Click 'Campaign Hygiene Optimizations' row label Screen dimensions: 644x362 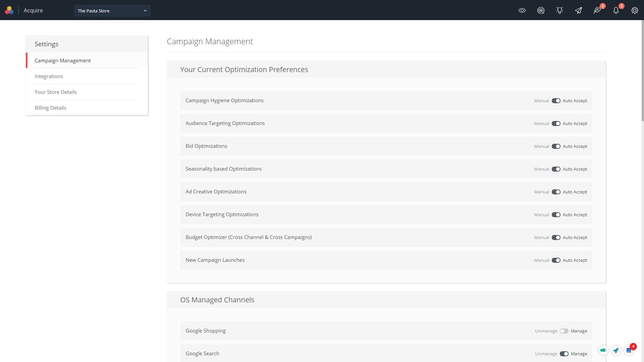pyautogui.click(x=224, y=101)
